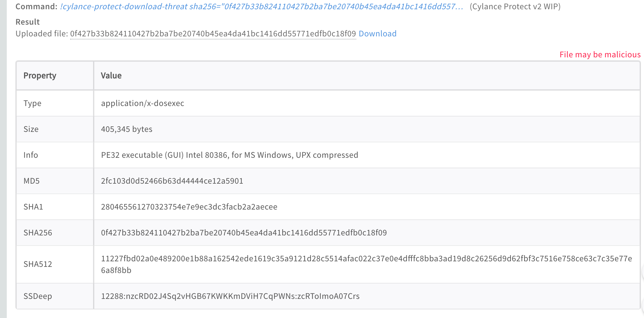The height and width of the screenshot is (318, 644).
Task: Click the SHA512 property label
Action: (x=38, y=264)
